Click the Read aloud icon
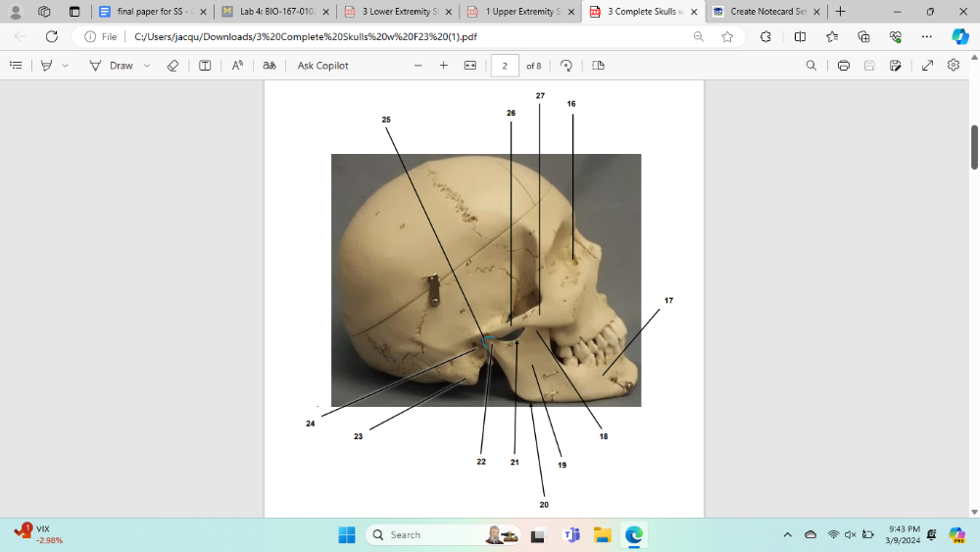Image resolution: width=980 pixels, height=552 pixels. [237, 66]
